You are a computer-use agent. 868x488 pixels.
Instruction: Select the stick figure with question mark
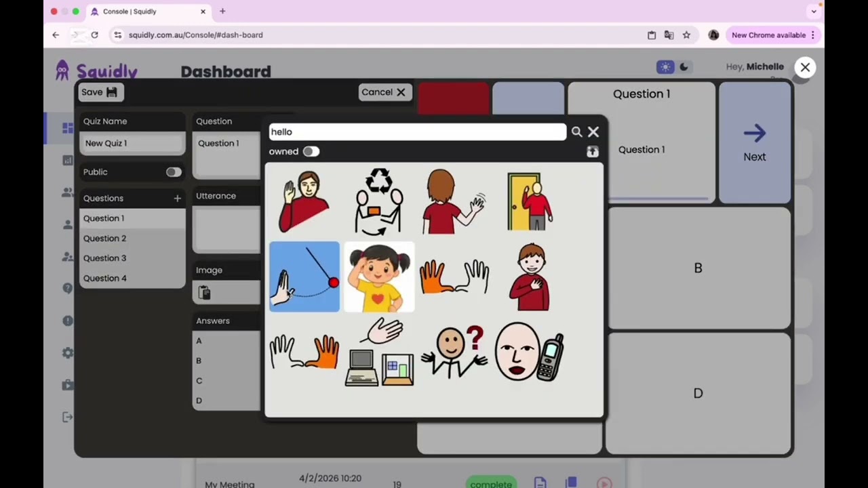pos(454,352)
